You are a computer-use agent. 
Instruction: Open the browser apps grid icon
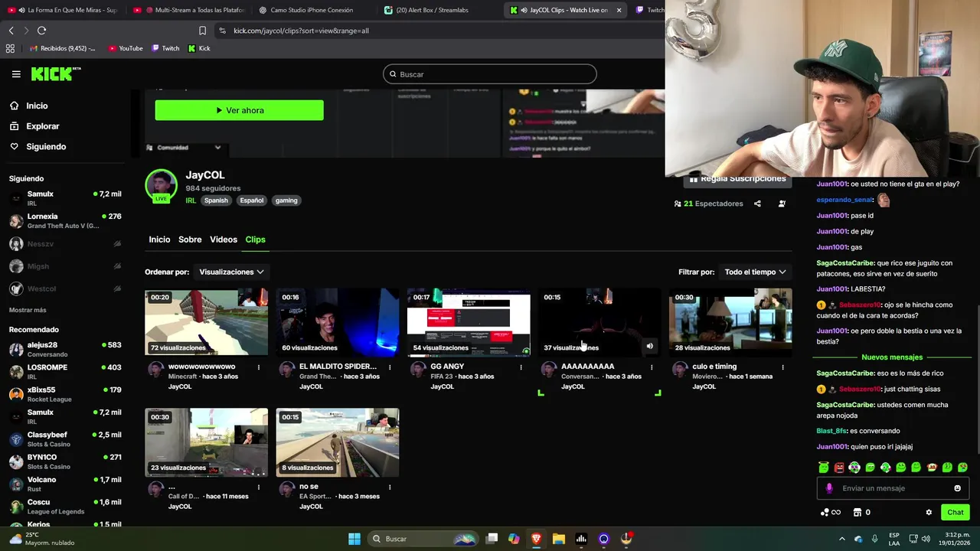[x=10, y=48]
